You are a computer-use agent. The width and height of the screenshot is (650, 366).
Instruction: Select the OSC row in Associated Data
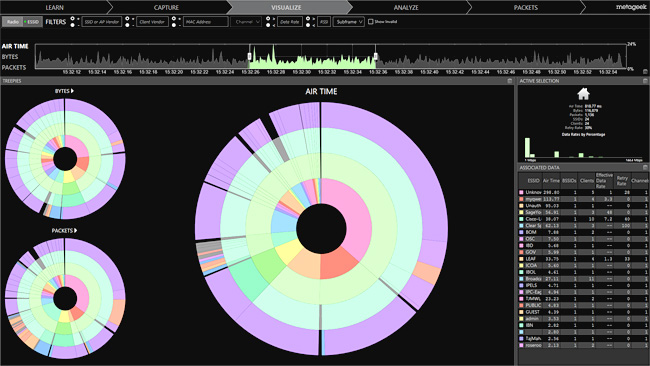[x=583, y=239]
